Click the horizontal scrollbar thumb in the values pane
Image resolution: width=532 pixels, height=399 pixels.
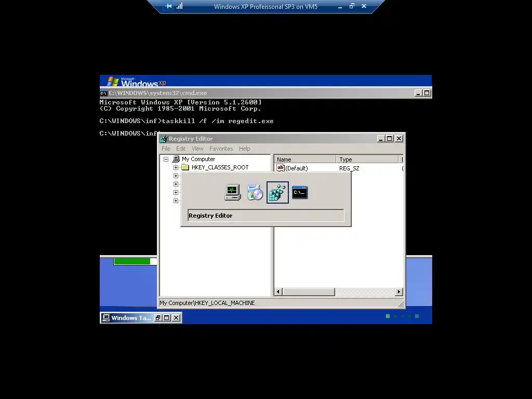point(309,292)
